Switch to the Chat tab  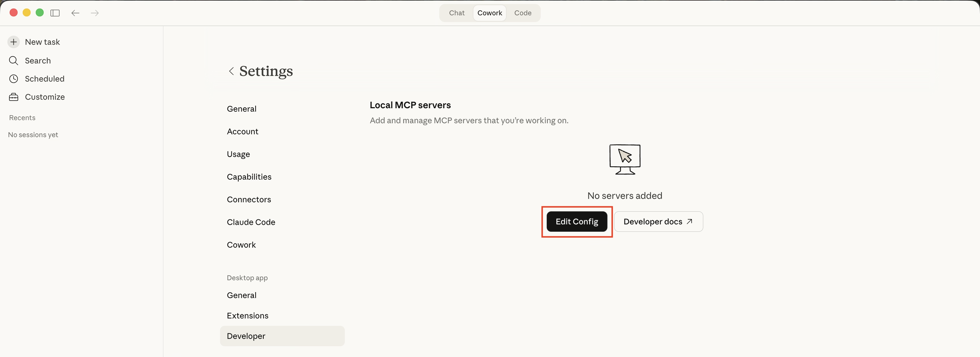click(457, 13)
